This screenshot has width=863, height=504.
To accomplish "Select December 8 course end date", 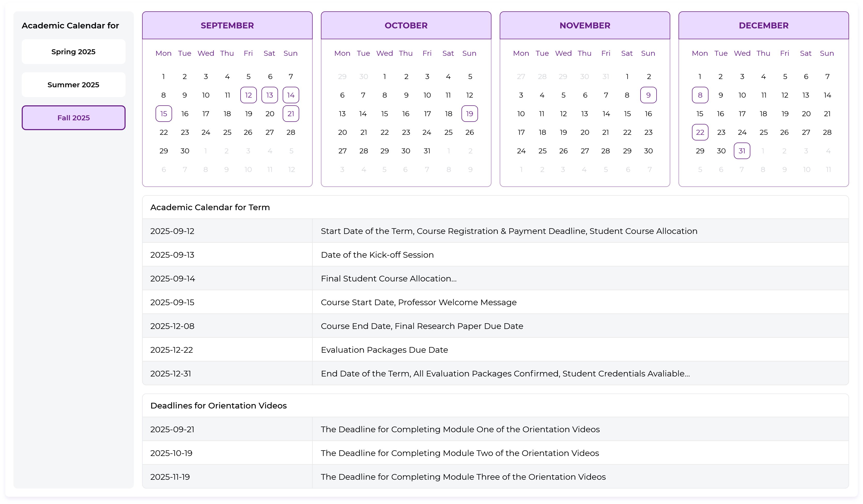I will point(700,95).
